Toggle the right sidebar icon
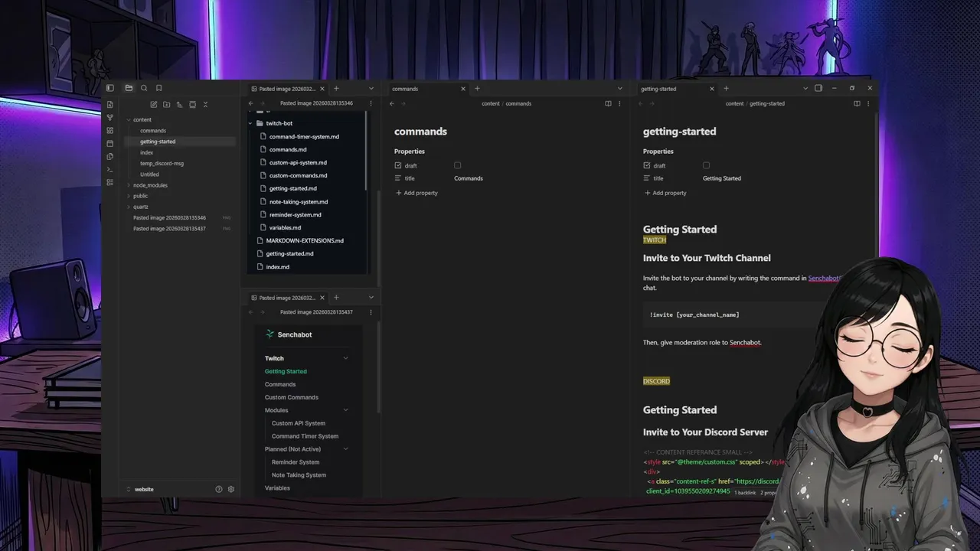 pyautogui.click(x=818, y=88)
